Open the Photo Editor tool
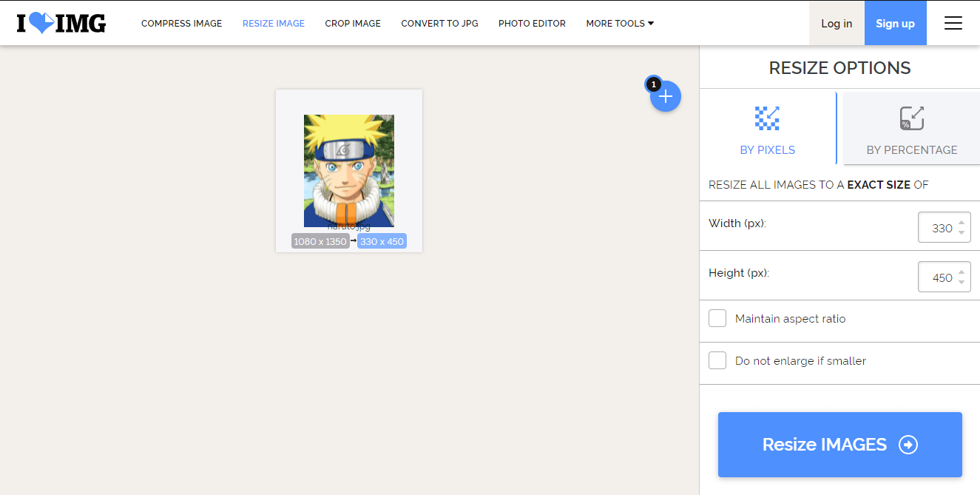The image size is (980, 495). pyautogui.click(x=532, y=24)
